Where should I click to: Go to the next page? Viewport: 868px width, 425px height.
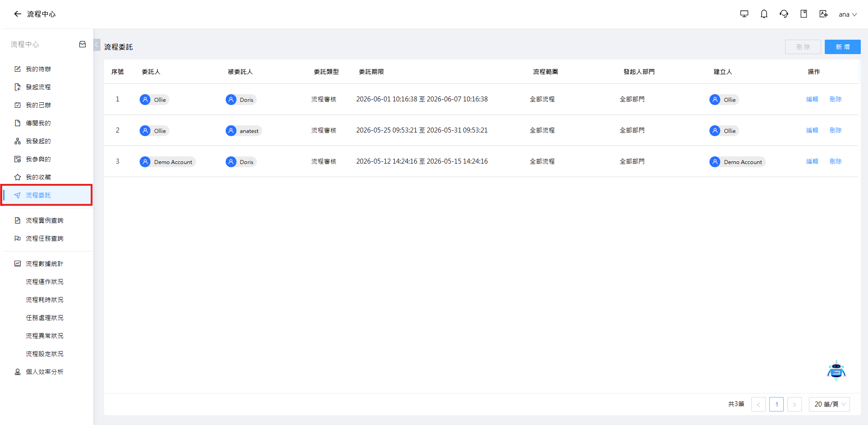(x=795, y=404)
